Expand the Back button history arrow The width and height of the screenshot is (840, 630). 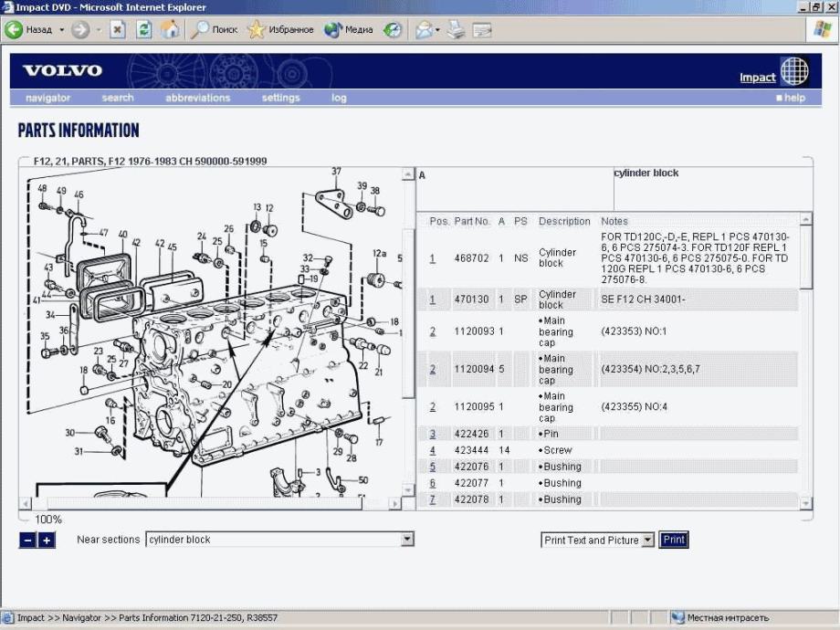[x=62, y=30]
